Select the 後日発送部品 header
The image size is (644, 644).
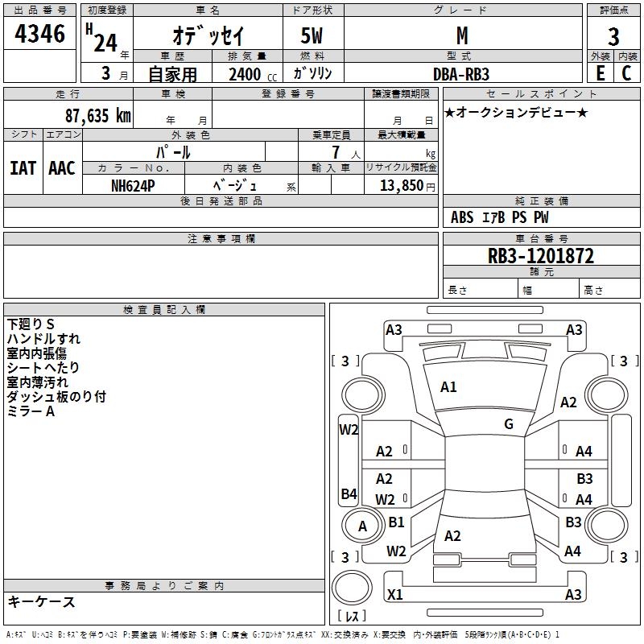(221, 200)
